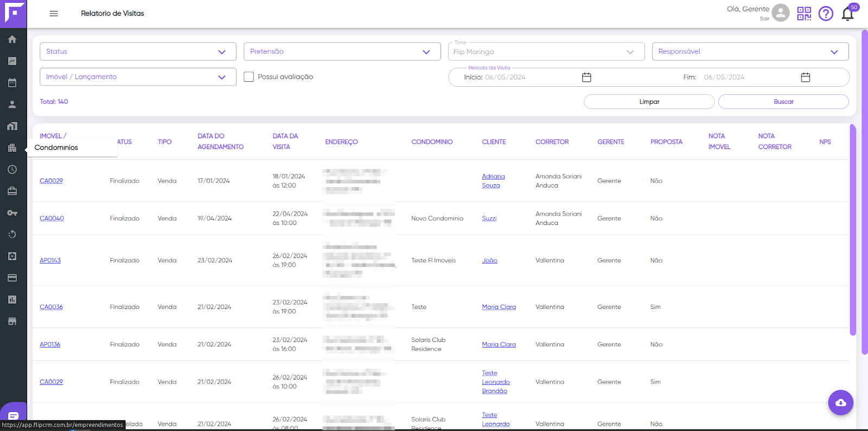Open the person icon in the sidebar
Image resolution: width=868 pixels, height=431 pixels.
[12, 105]
